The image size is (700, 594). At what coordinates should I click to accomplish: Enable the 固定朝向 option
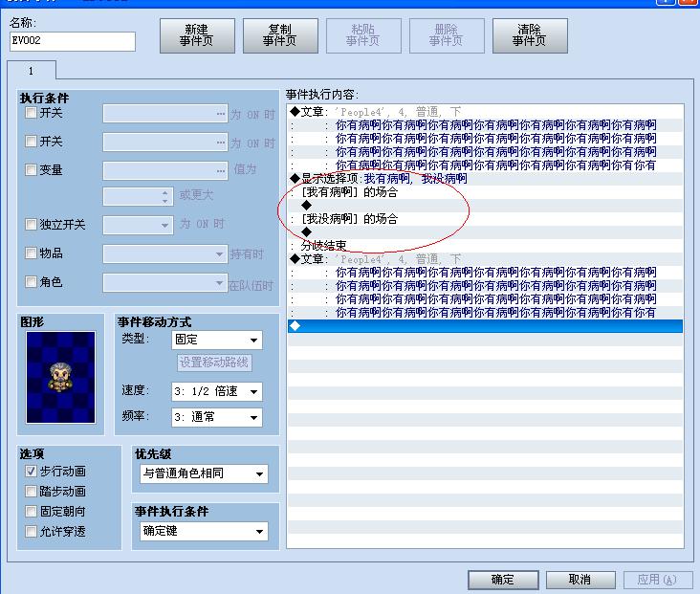tap(31, 511)
